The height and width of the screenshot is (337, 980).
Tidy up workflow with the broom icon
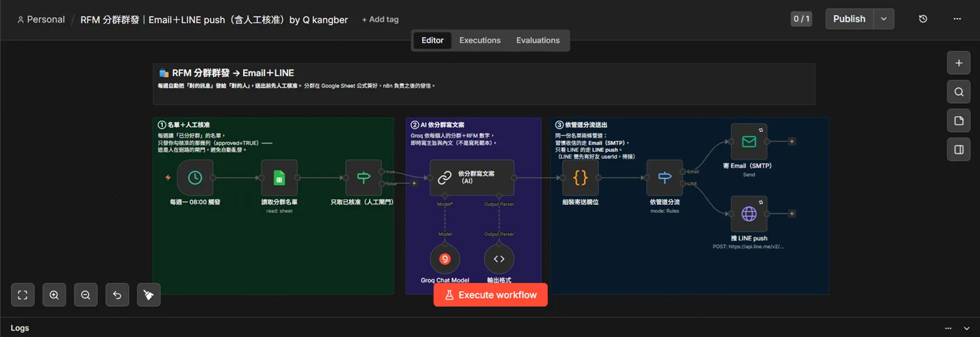point(148,295)
